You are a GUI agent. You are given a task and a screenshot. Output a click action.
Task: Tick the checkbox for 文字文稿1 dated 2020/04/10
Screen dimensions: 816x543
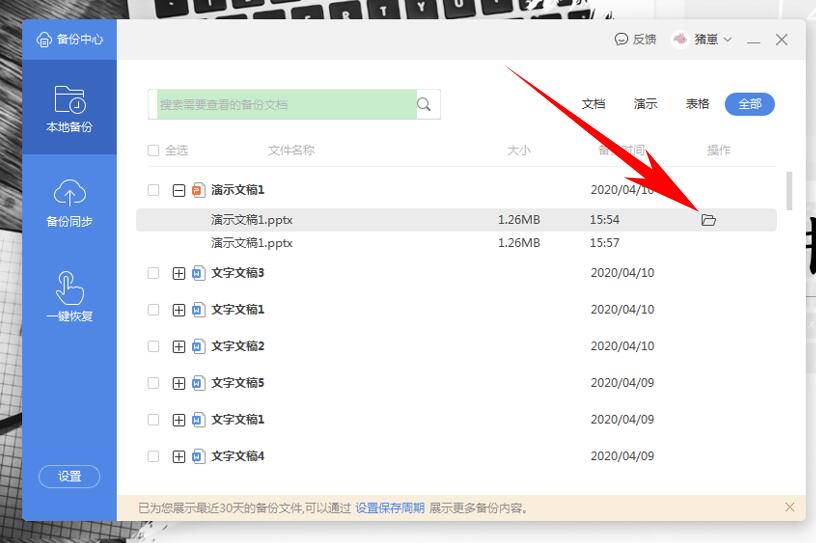click(153, 310)
